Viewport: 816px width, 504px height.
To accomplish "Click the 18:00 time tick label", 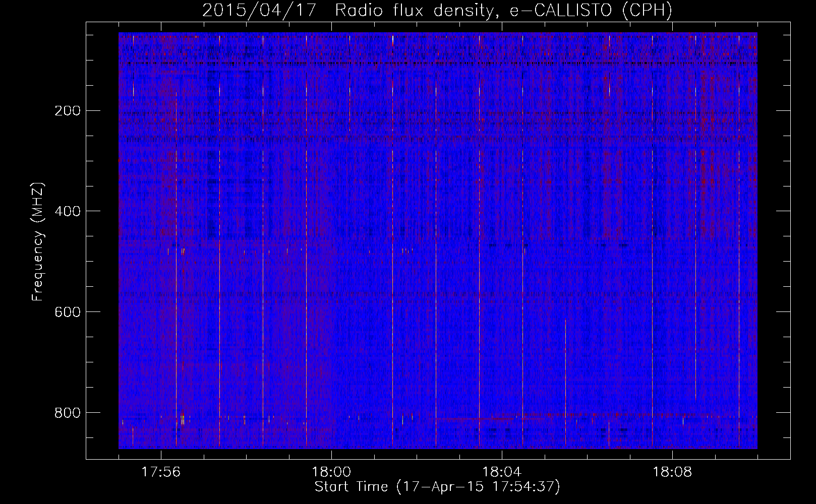I will coord(331,472).
